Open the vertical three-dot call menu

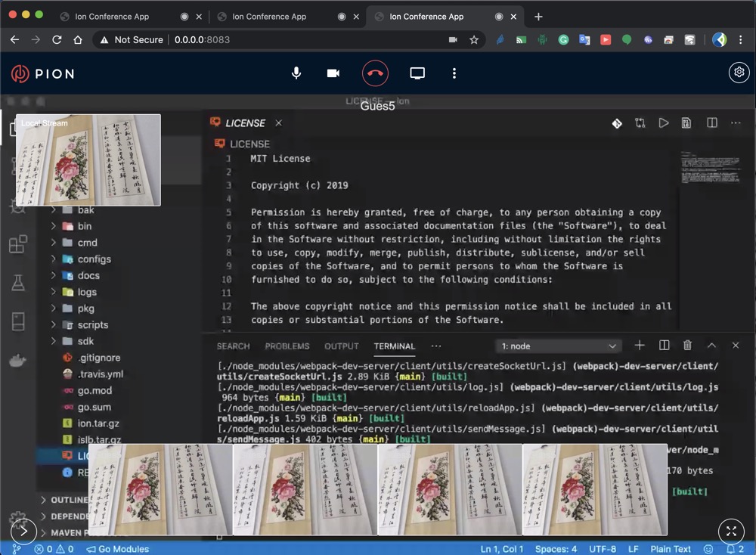[x=454, y=73]
